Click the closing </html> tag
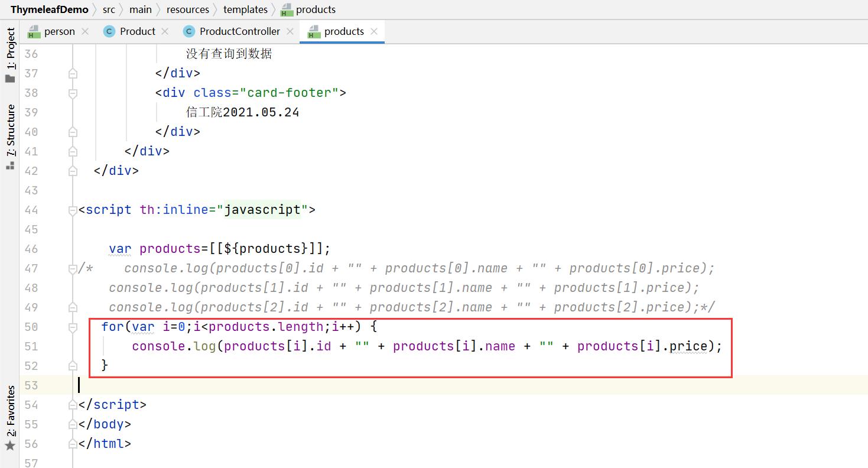868x468 pixels. click(105, 444)
